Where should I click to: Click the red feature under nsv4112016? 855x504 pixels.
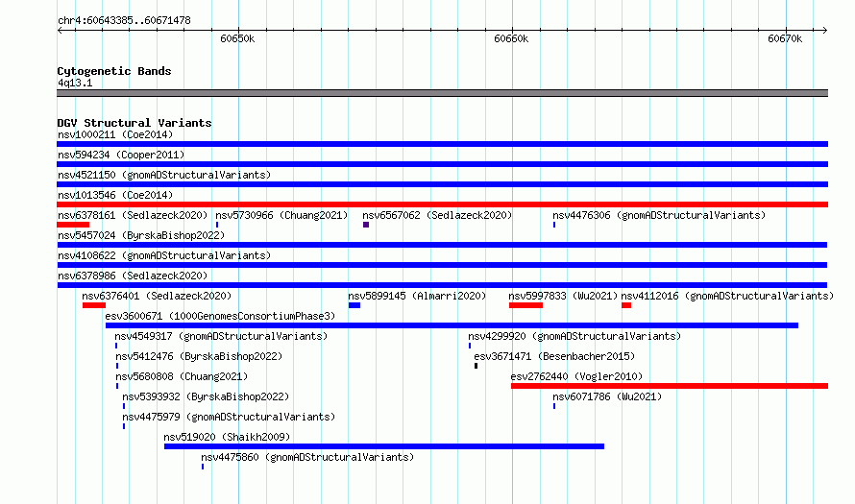(626, 305)
